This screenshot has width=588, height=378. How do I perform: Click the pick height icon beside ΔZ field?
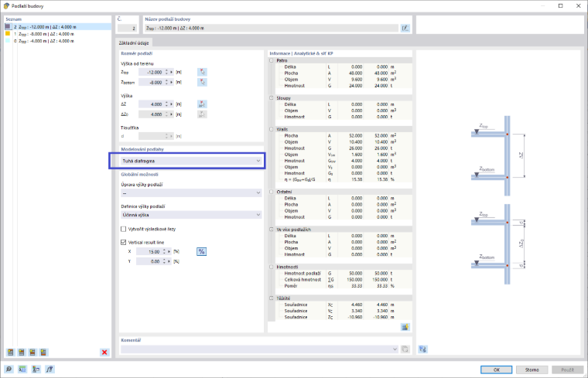tap(202, 104)
